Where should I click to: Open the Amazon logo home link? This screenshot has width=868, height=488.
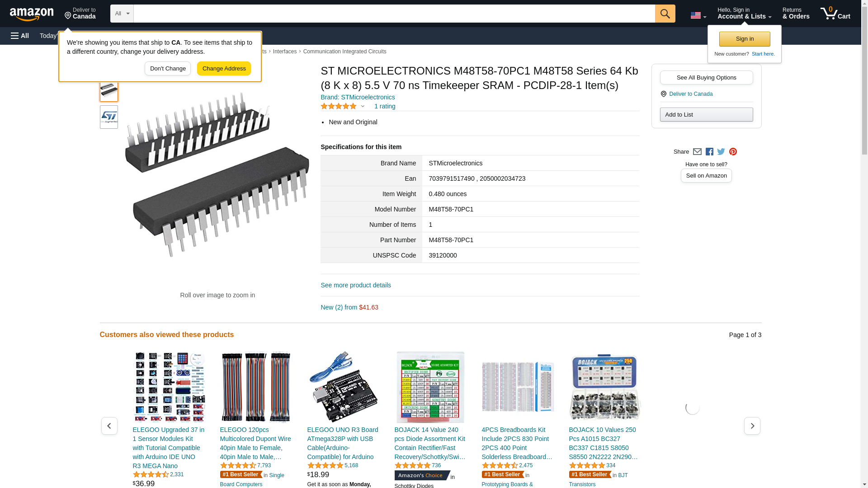coord(32,14)
